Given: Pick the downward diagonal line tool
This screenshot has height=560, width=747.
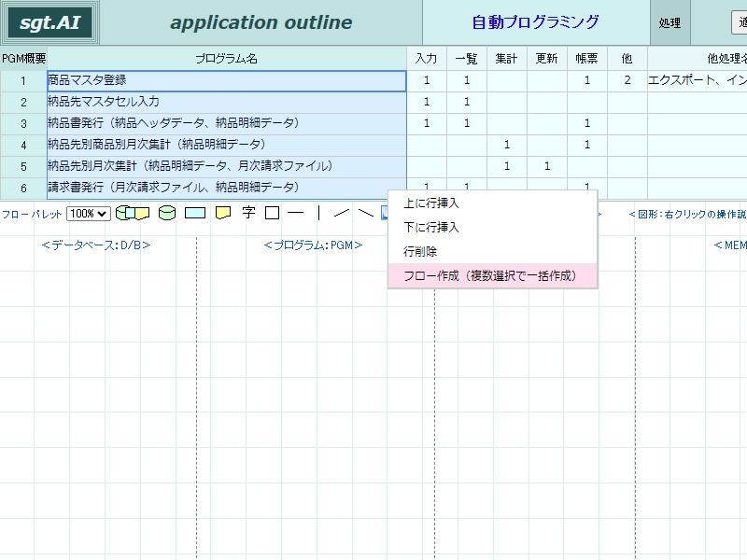Looking at the screenshot, I should [366, 213].
